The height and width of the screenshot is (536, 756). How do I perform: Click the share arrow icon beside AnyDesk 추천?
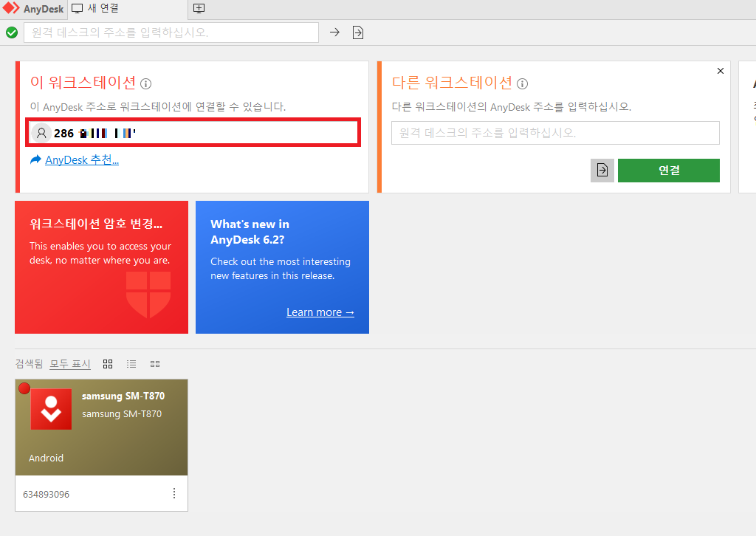tap(35, 159)
